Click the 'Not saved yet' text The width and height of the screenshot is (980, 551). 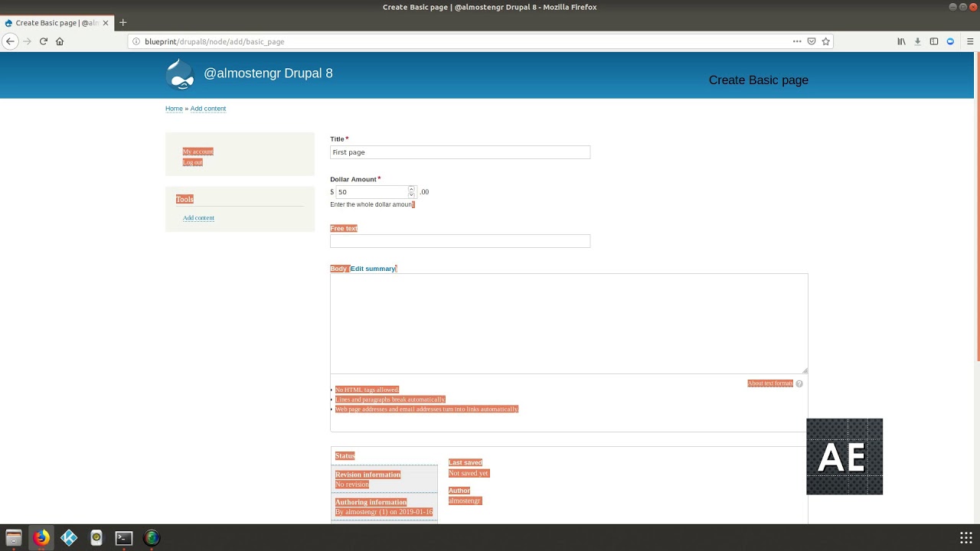[x=469, y=474]
